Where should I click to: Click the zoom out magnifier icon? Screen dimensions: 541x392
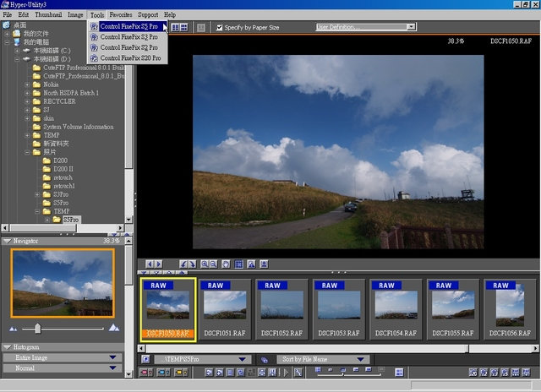tap(214, 264)
